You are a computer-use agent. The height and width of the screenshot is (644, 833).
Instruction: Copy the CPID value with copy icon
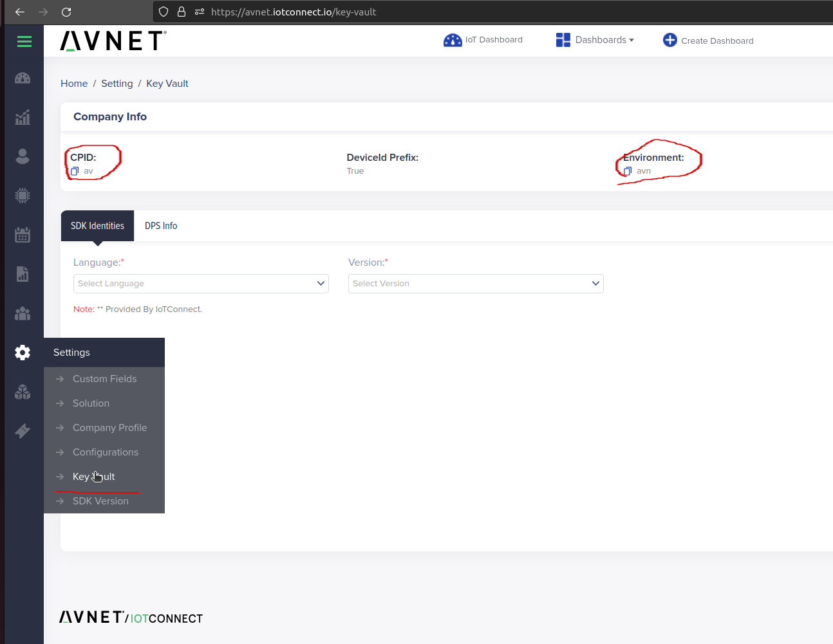pos(75,171)
